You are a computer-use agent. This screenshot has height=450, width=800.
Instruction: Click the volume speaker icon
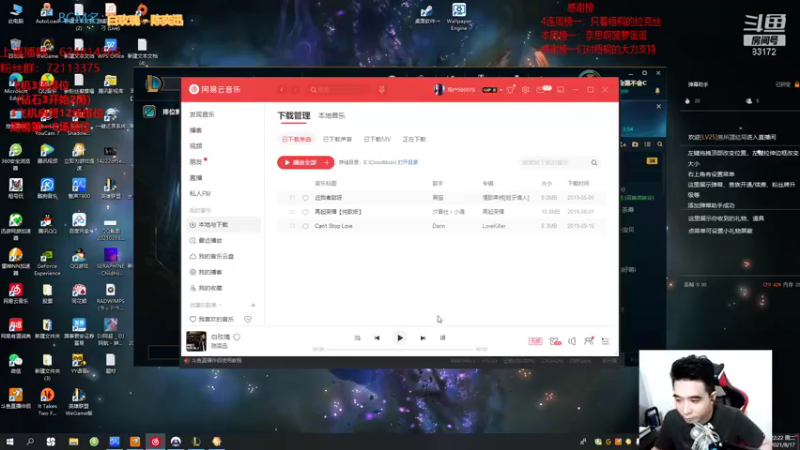tap(572, 341)
